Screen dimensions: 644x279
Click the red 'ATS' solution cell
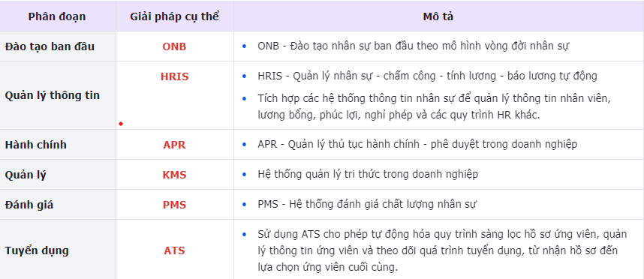(175, 250)
